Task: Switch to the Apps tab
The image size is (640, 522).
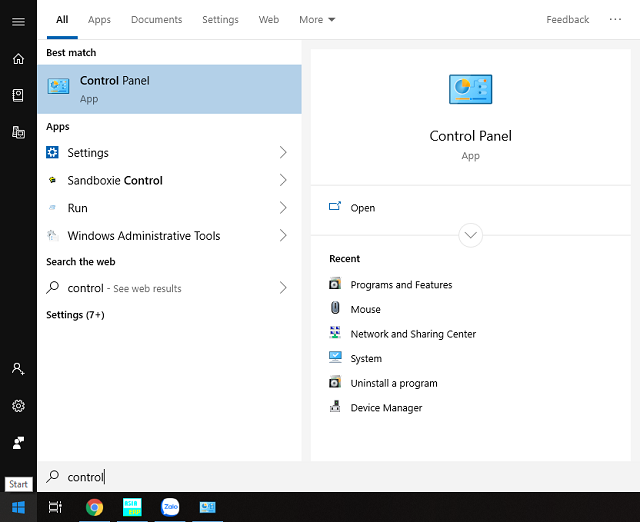Action: [x=99, y=20]
